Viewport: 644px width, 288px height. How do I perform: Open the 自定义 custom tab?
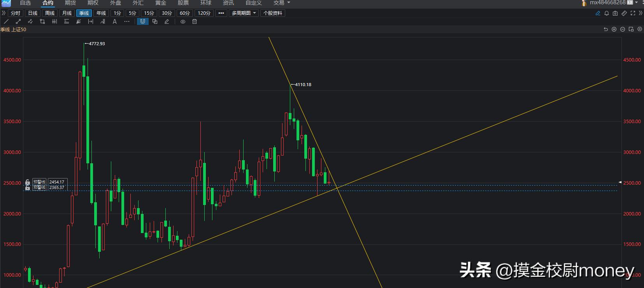[254, 3]
